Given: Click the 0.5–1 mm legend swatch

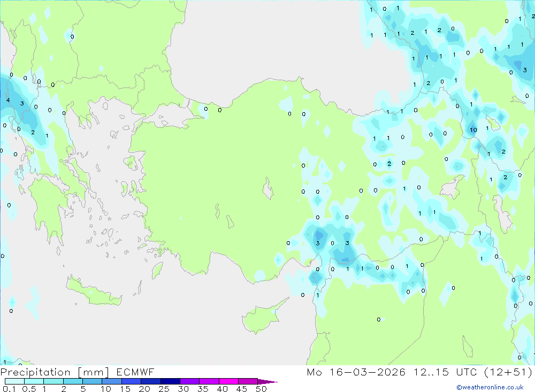Looking at the screenshot, I should (x=34, y=381).
